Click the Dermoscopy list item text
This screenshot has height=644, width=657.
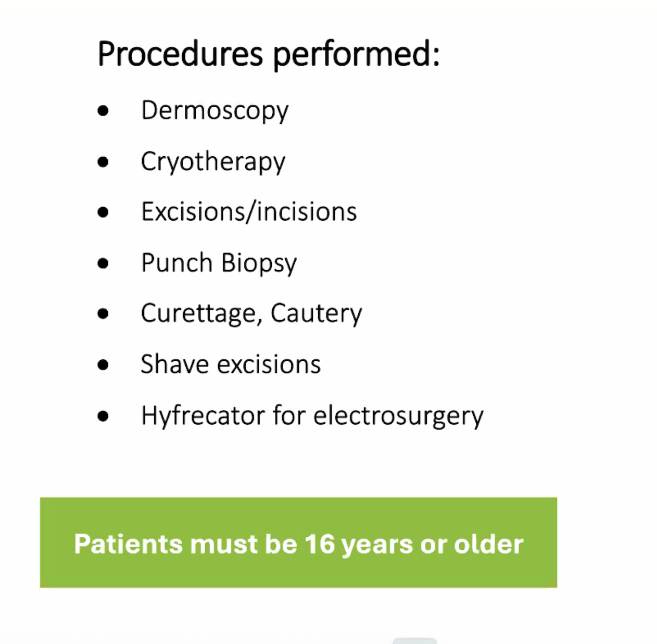214,110
